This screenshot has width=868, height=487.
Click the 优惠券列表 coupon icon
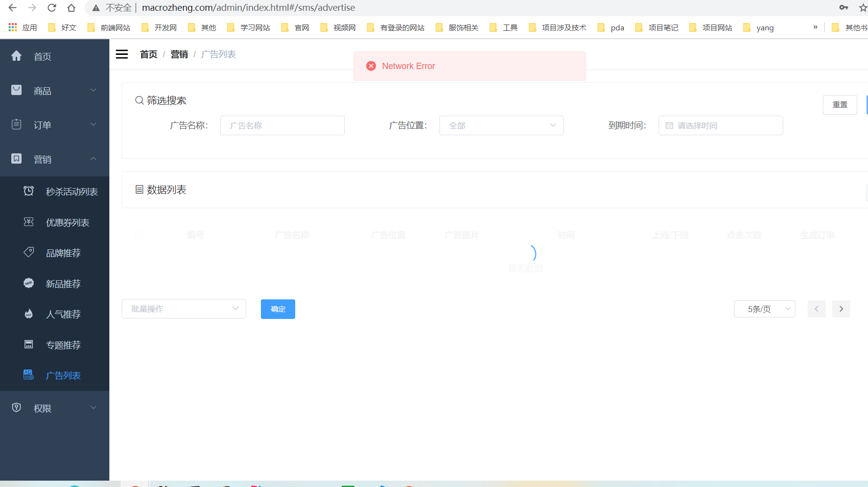[x=28, y=221]
